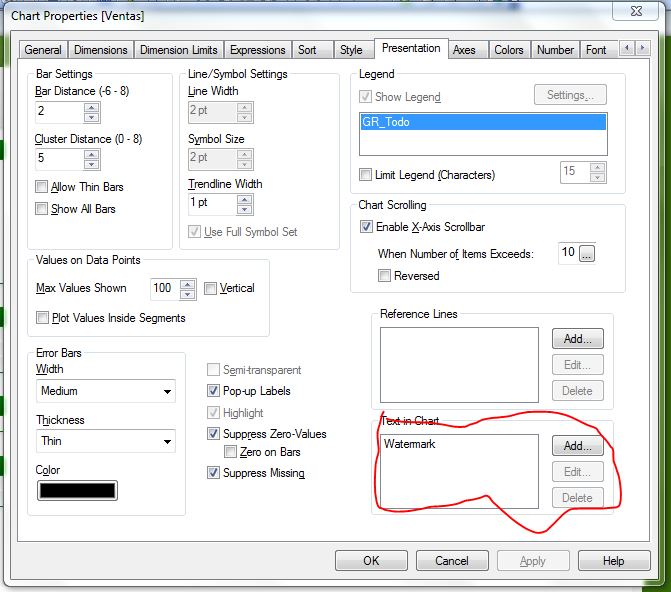
Task: Uncheck Pop-up Labels
Action: click(213, 390)
